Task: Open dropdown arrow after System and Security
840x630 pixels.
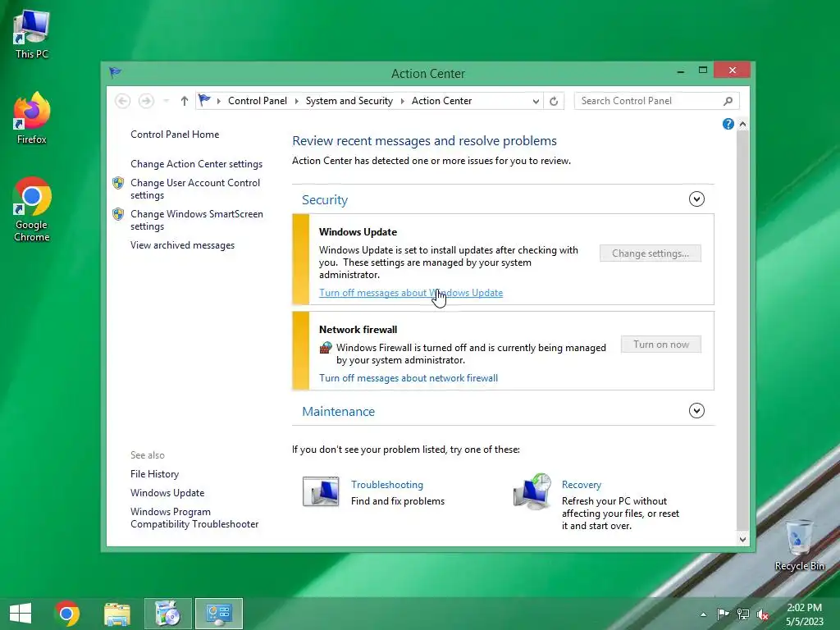Action: click(402, 101)
